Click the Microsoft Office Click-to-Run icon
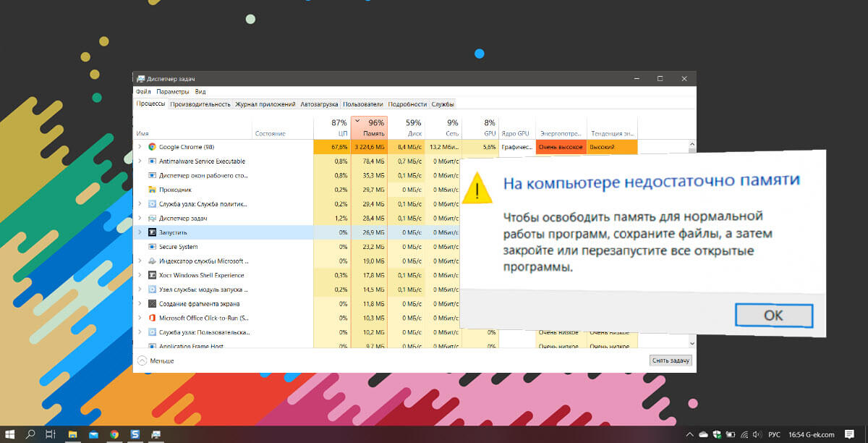868x443 pixels. point(153,318)
